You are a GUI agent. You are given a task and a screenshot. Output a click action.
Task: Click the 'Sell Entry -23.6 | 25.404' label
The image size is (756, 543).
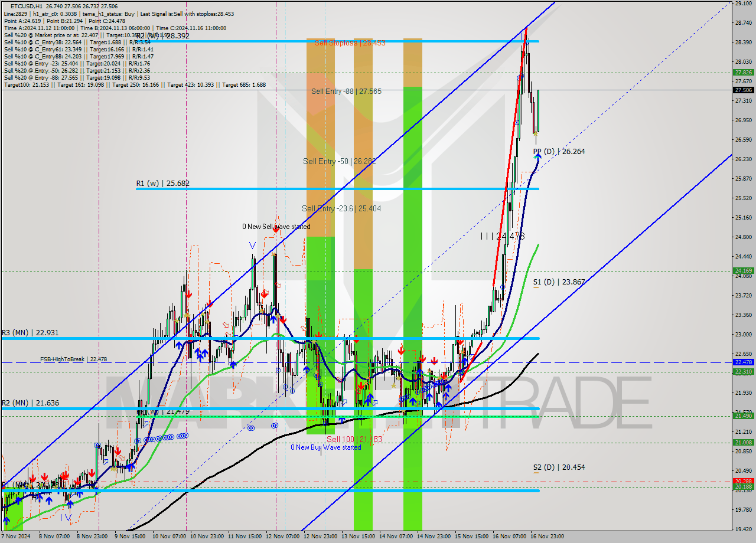point(341,208)
